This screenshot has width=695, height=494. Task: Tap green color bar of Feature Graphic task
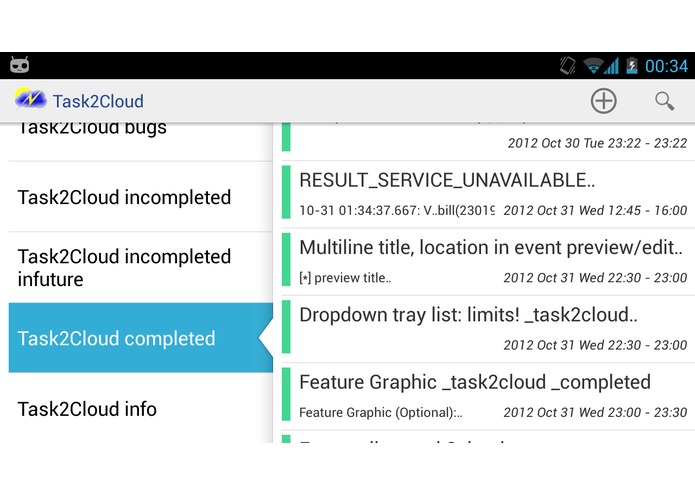(286, 394)
